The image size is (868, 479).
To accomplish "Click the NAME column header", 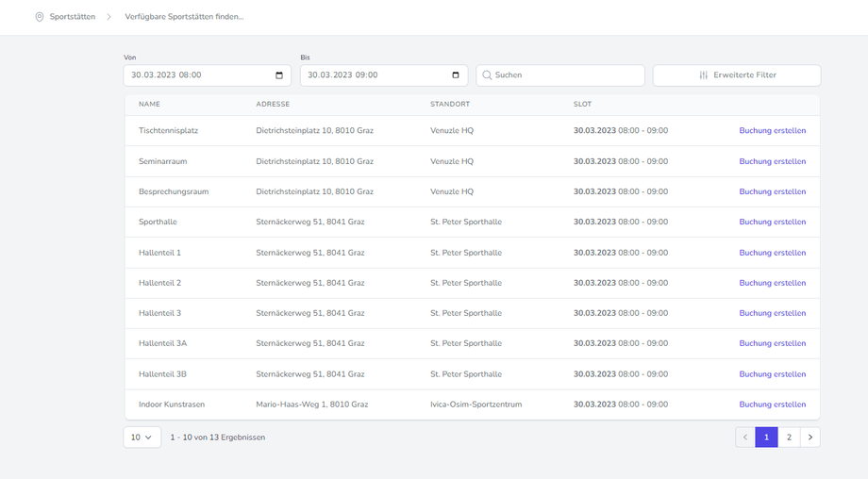I will tap(149, 104).
